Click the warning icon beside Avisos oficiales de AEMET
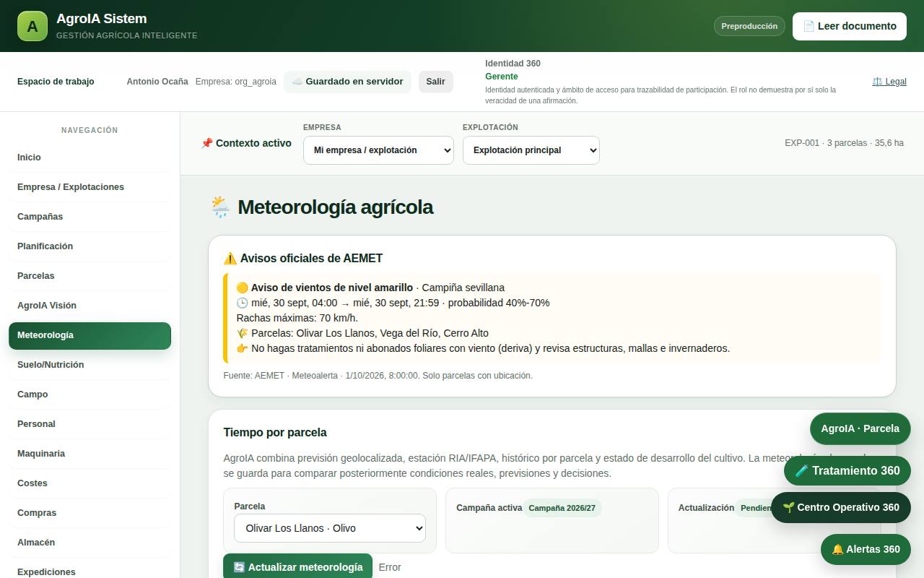Viewport: 924px width, 578px height. [230, 259]
